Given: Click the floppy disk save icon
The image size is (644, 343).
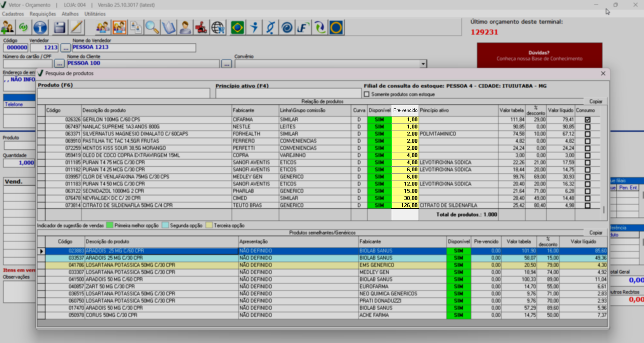Looking at the screenshot, I should (59, 28).
